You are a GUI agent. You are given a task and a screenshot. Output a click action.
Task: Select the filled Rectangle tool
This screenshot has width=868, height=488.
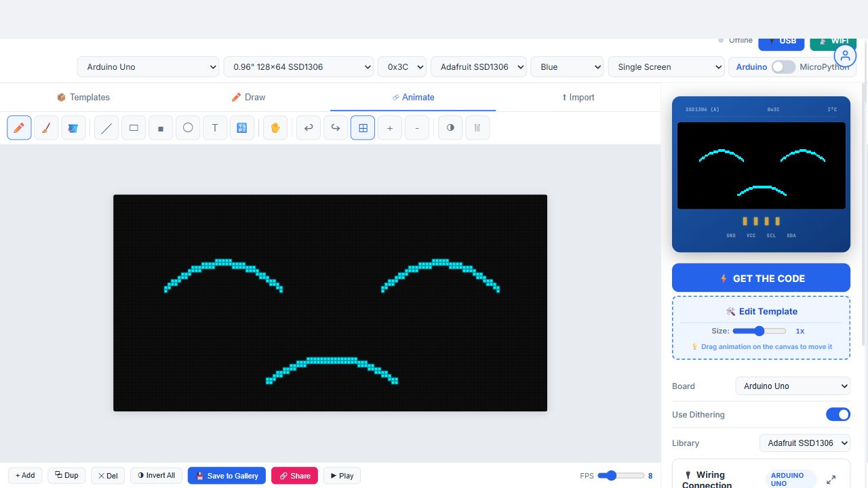(161, 127)
